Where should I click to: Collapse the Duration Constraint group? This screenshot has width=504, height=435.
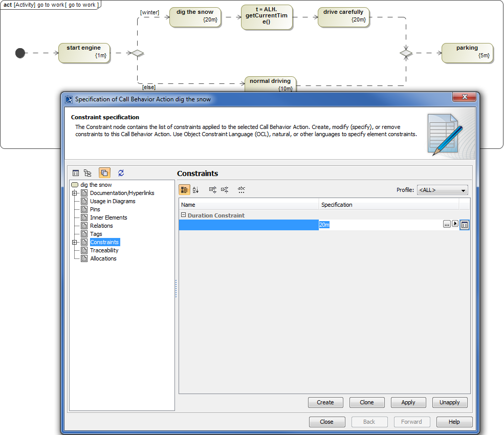coord(183,215)
